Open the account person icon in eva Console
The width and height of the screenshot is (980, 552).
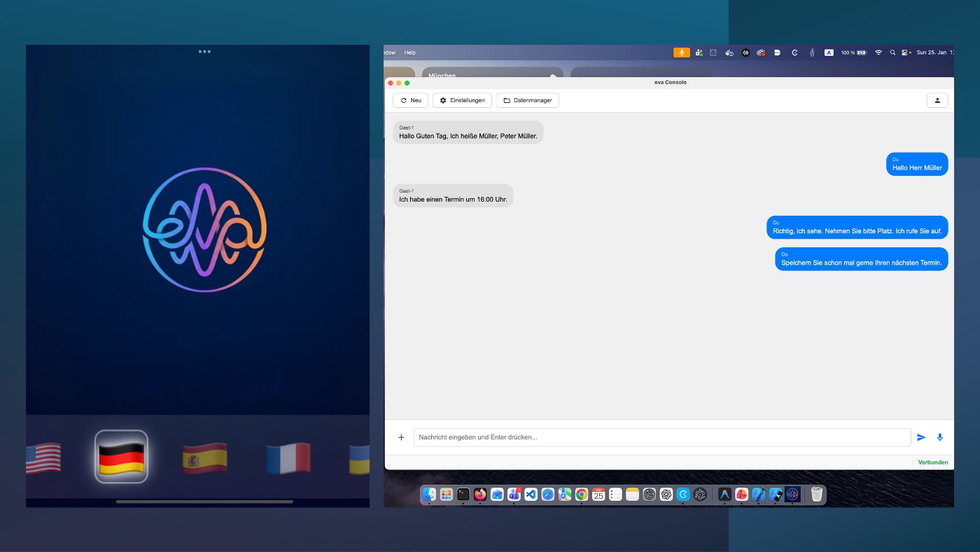coord(937,100)
